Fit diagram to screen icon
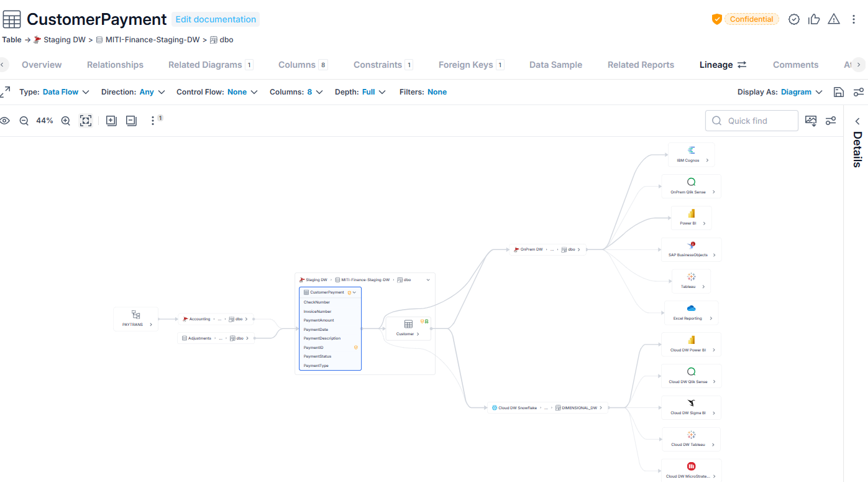Screen dimensions: 868x482 coord(86,121)
